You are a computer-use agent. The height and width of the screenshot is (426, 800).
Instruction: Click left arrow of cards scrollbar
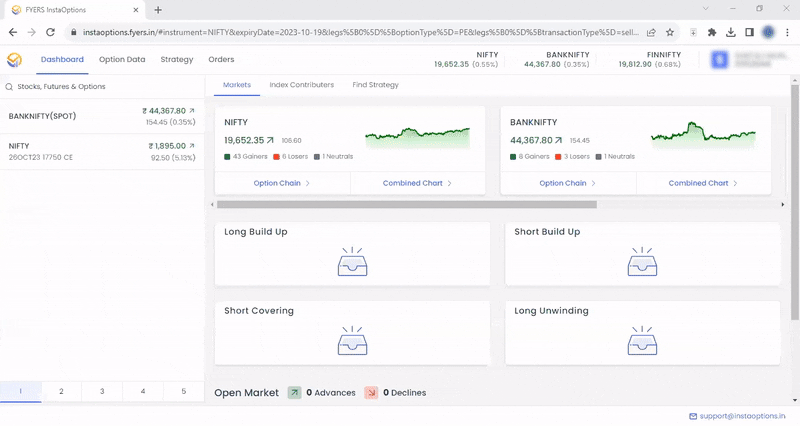click(x=212, y=205)
